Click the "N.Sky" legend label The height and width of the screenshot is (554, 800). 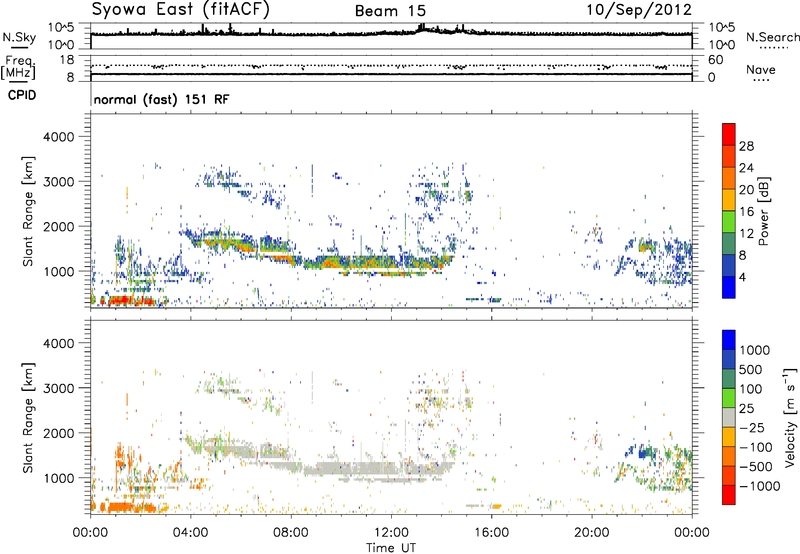point(19,37)
